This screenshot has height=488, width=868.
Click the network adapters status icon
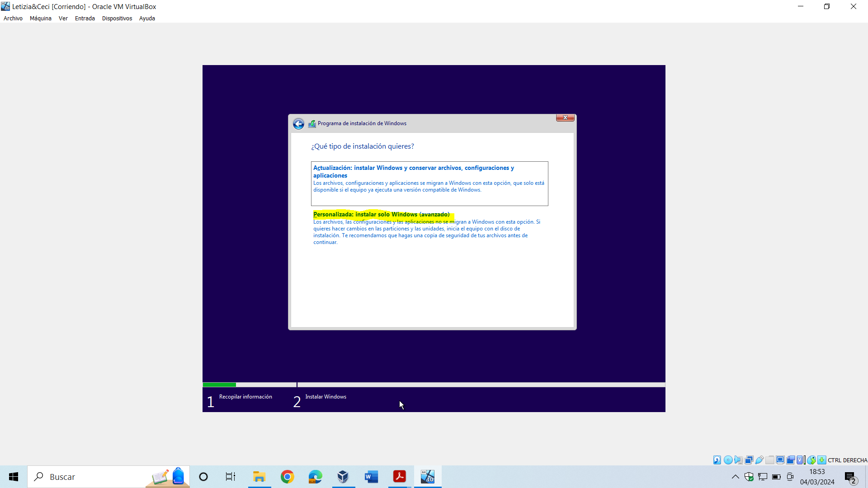[x=749, y=460]
